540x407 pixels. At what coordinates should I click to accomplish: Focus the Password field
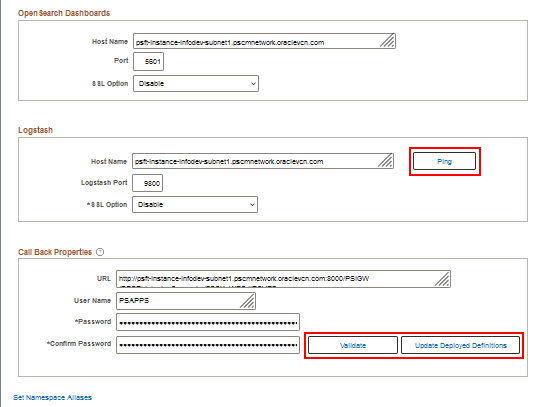[x=208, y=322]
